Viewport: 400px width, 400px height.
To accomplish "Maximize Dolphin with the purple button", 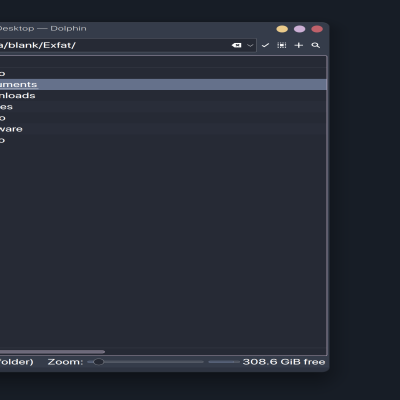I will (x=299, y=29).
